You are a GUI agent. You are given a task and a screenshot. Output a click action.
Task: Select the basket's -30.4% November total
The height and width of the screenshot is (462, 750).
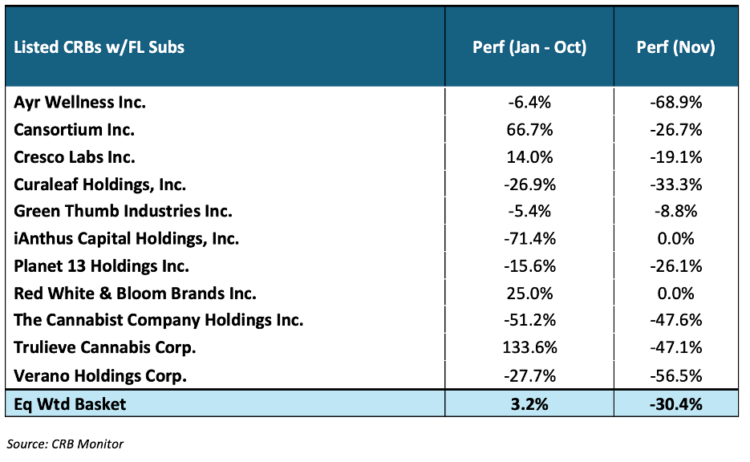[676, 404]
